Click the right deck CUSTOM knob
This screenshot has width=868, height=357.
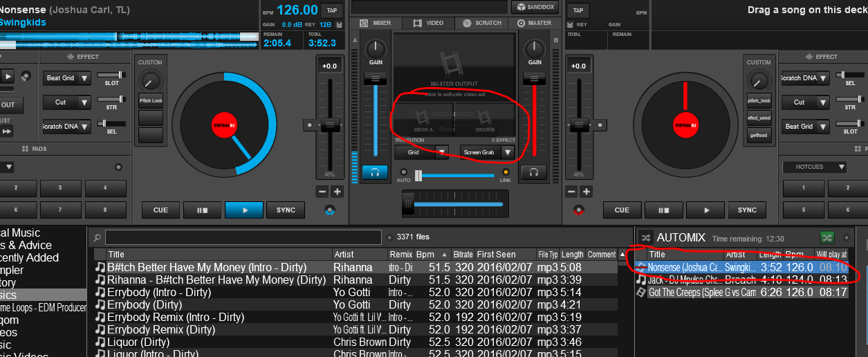pyautogui.click(x=759, y=80)
